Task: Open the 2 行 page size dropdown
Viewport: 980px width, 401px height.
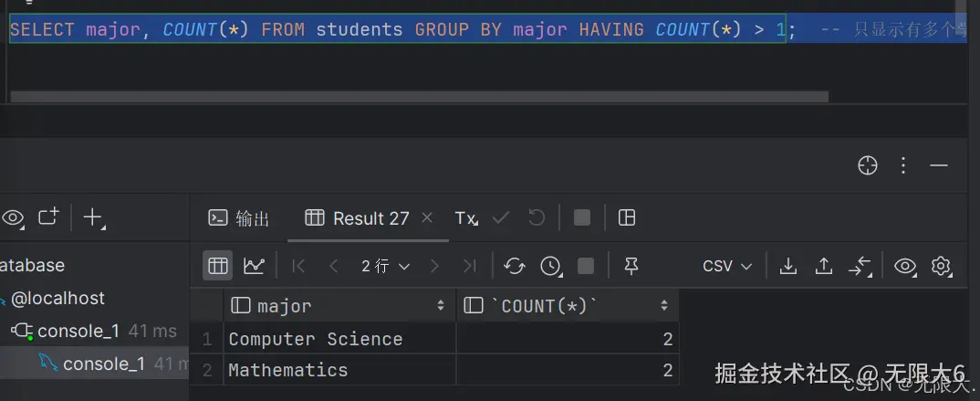Action: click(x=385, y=266)
